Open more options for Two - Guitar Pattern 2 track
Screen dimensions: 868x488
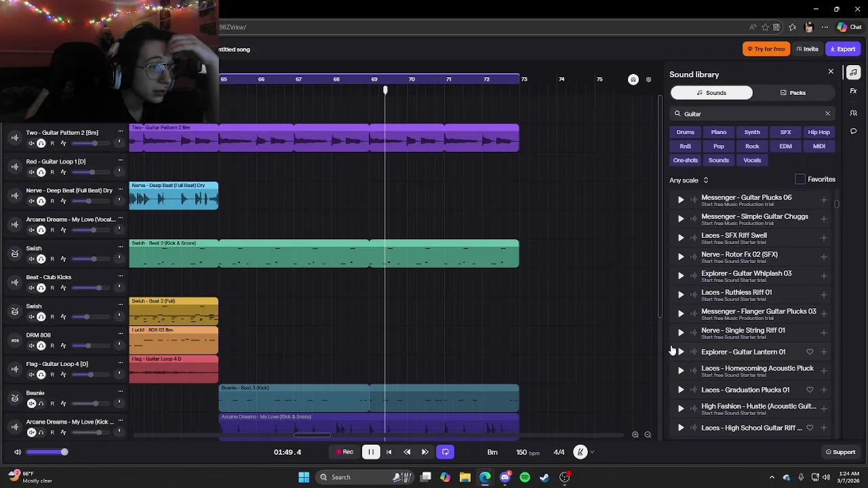pos(121,131)
